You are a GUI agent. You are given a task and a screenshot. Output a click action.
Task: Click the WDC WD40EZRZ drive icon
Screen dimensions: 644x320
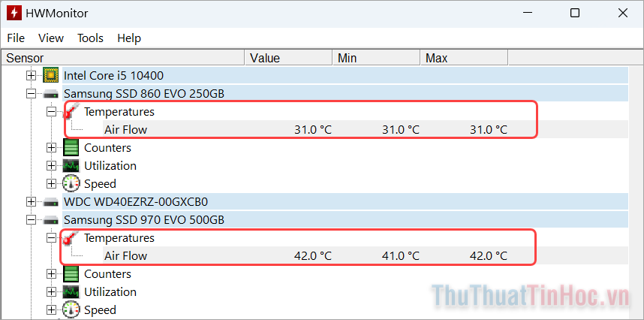click(x=51, y=202)
